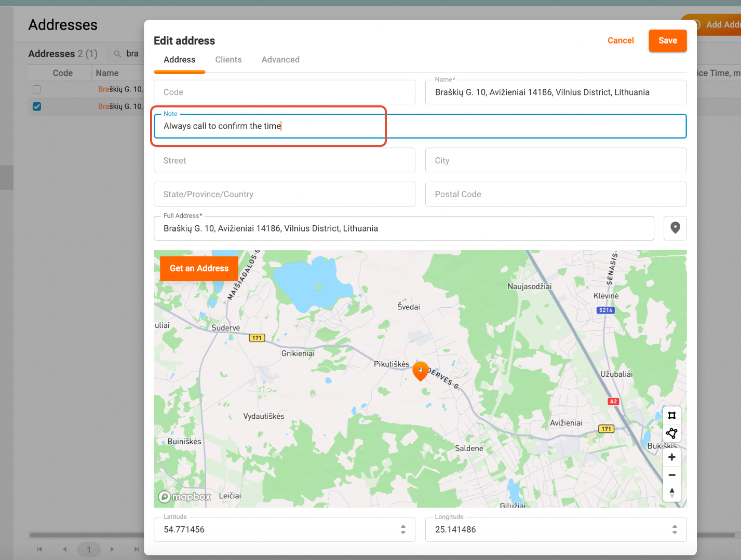Click the Grikieniai label on the map
Screen dimensions: 741x560
pos(298,353)
